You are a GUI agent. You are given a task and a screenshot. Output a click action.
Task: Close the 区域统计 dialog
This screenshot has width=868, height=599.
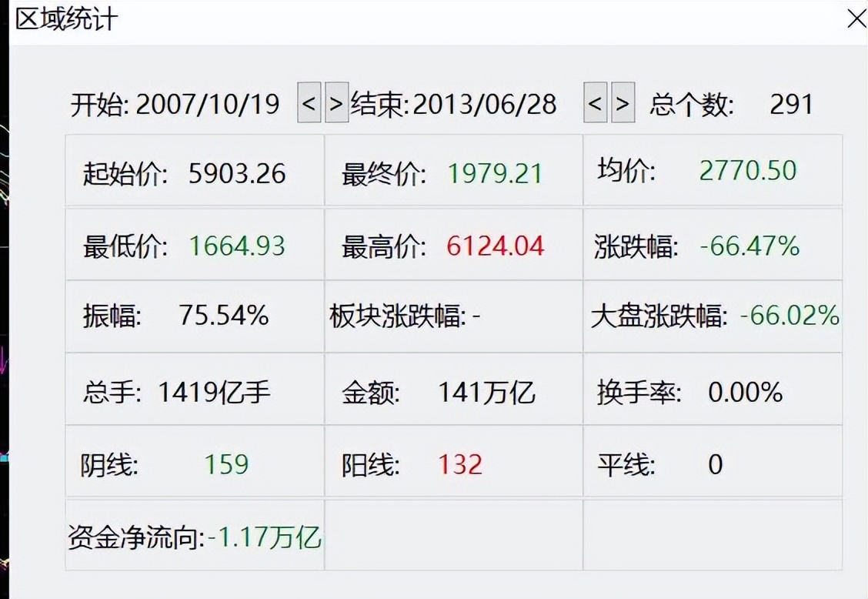point(856,18)
